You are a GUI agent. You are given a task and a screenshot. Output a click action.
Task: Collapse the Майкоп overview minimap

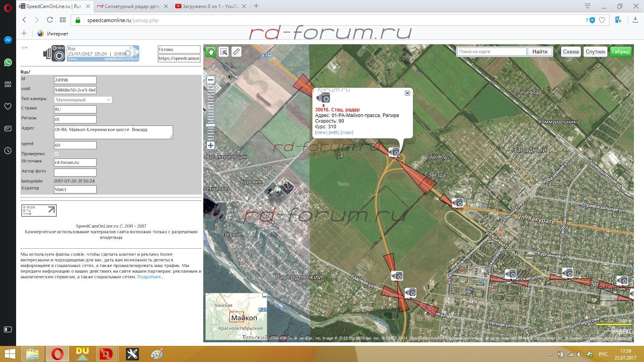click(x=264, y=296)
